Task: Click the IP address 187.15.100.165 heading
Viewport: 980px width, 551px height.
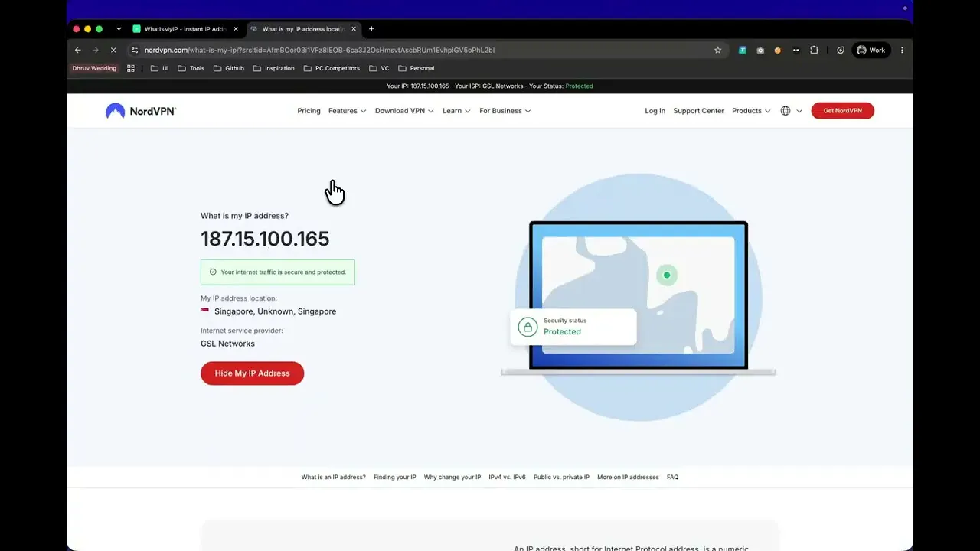Action: point(265,239)
